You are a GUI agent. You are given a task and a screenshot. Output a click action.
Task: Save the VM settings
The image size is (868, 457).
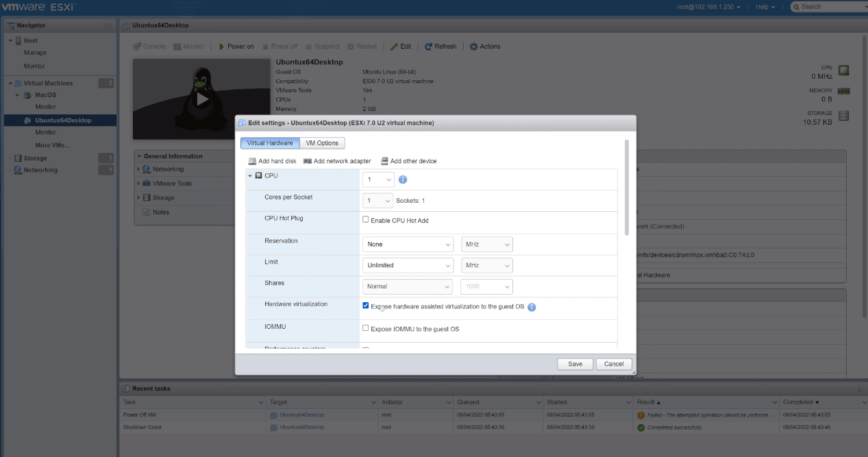pos(575,364)
